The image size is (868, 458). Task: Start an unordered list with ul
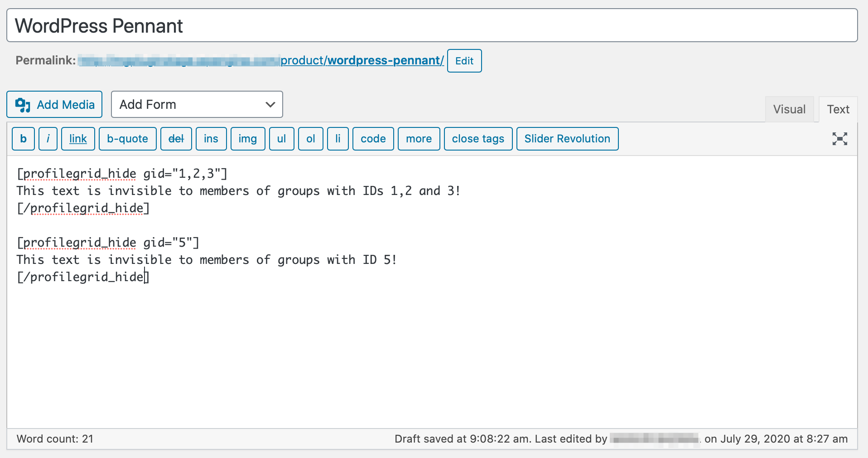coord(281,139)
